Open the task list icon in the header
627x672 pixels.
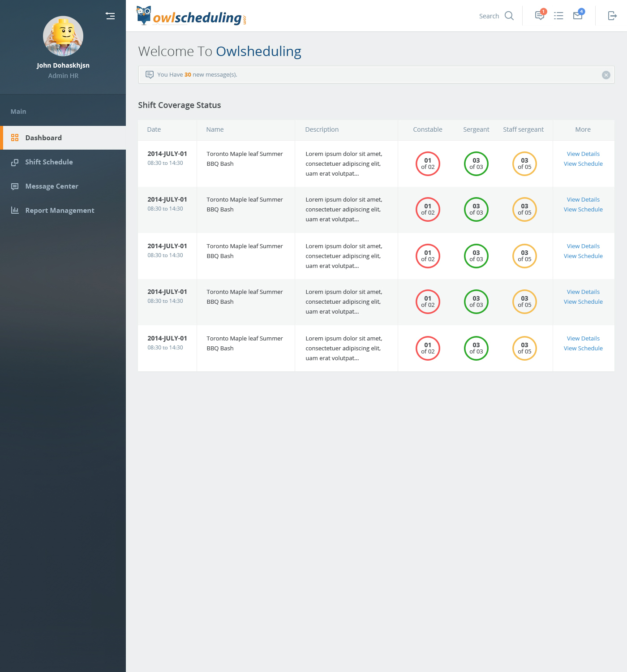[x=558, y=16]
